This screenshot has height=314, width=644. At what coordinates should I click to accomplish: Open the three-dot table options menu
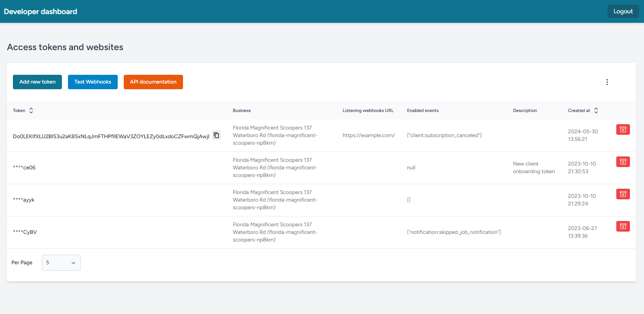(x=607, y=82)
